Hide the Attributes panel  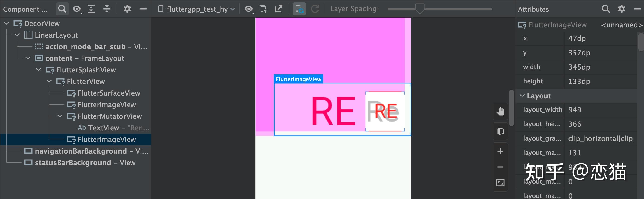click(637, 9)
